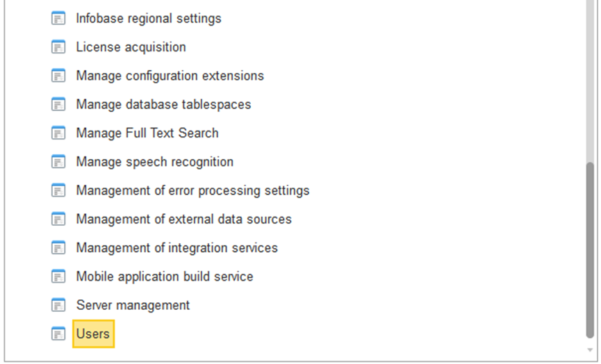
Task: Click the Mobile application build service icon
Action: coord(58,276)
